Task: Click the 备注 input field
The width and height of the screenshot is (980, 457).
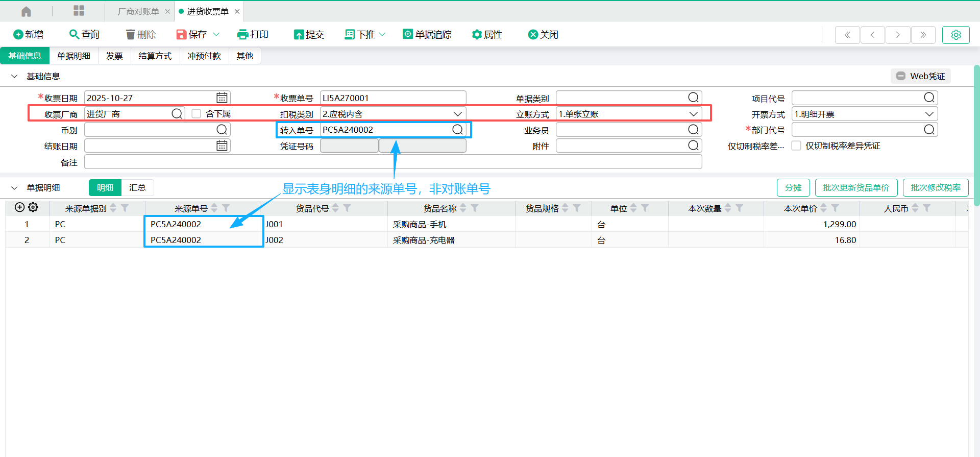Action: 393,162
